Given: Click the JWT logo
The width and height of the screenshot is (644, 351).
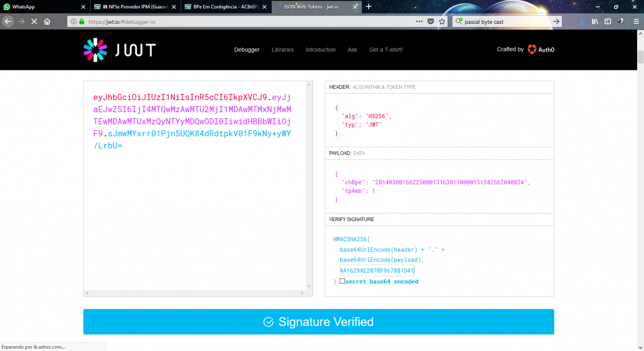Looking at the screenshot, I should coord(119,50).
